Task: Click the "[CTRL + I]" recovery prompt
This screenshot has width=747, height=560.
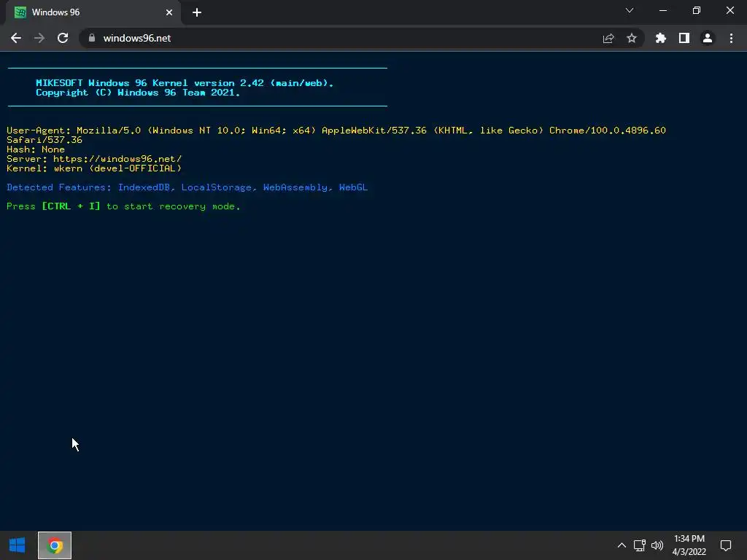Action: click(71, 206)
